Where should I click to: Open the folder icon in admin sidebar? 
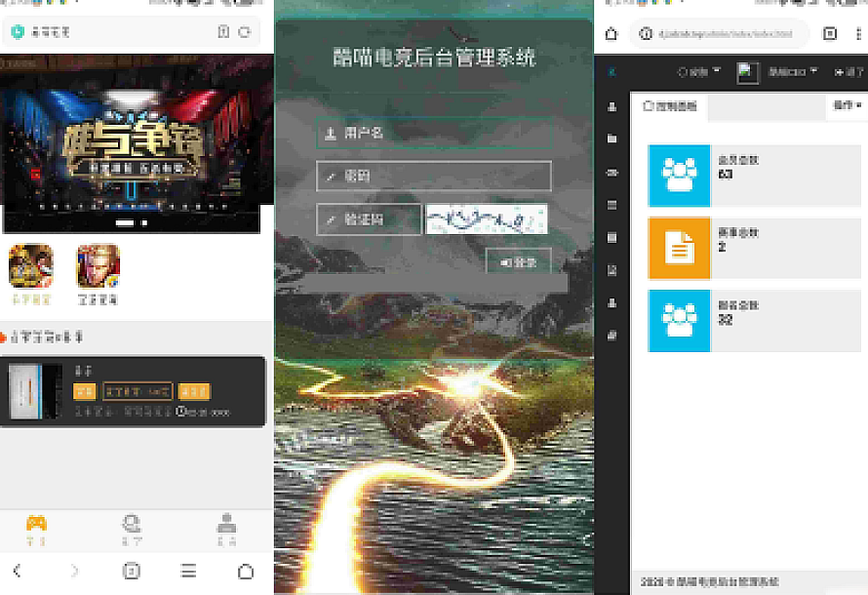pos(612,139)
